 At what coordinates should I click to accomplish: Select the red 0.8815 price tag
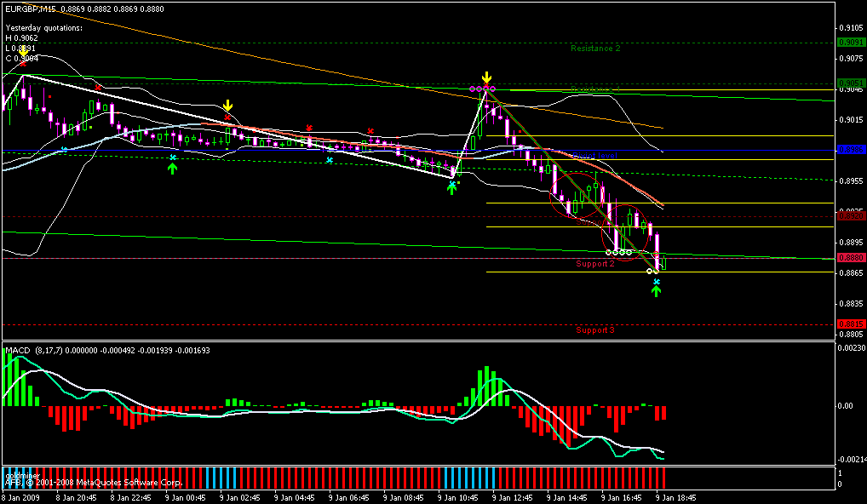click(851, 324)
